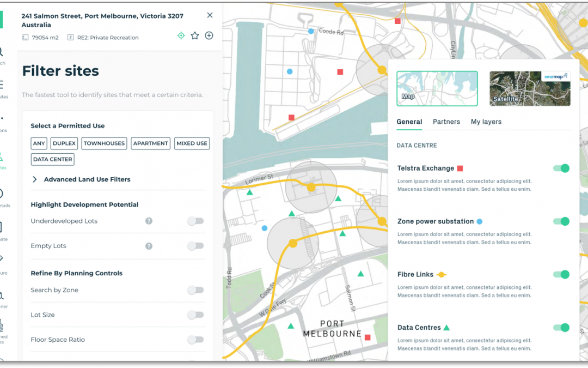This screenshot has height=368, width=588.
Task: Click the plus icon beside the star
Action: point(209,35)
